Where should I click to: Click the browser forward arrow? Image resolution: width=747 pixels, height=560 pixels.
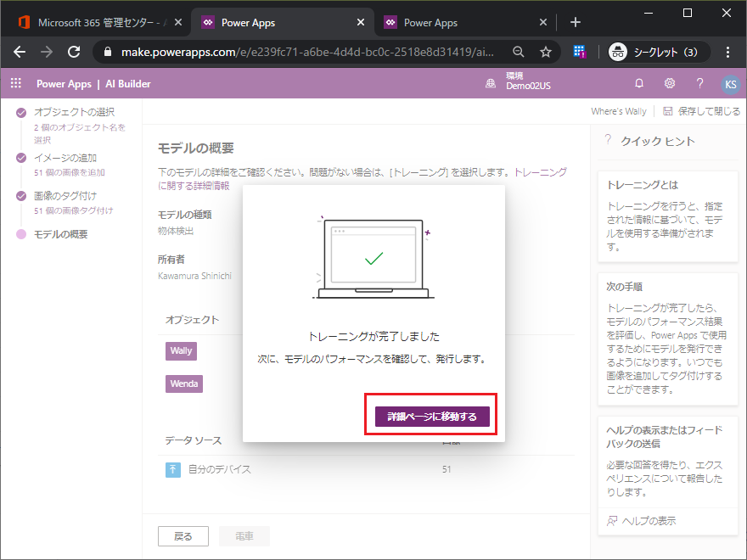46,52
